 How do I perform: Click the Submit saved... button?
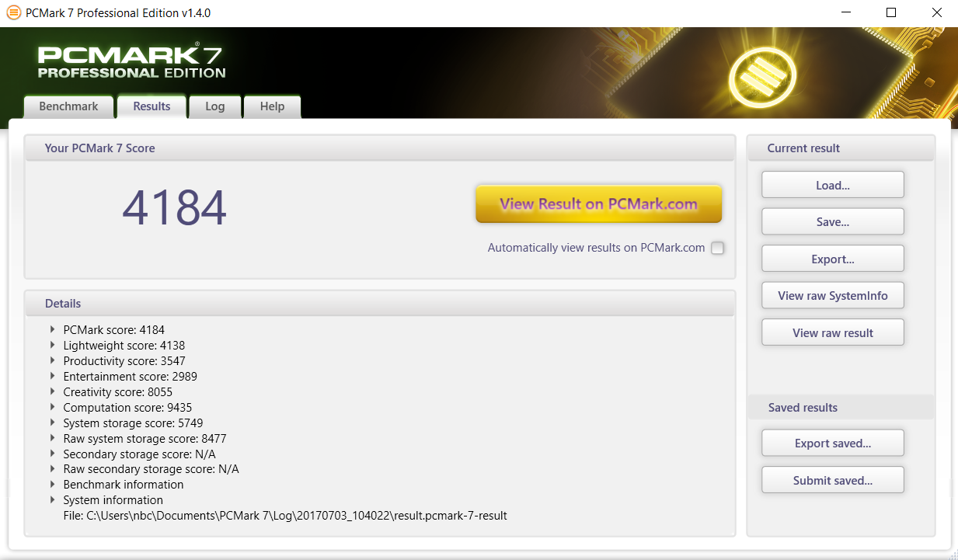pyautogui.click(x=833, y=480)
